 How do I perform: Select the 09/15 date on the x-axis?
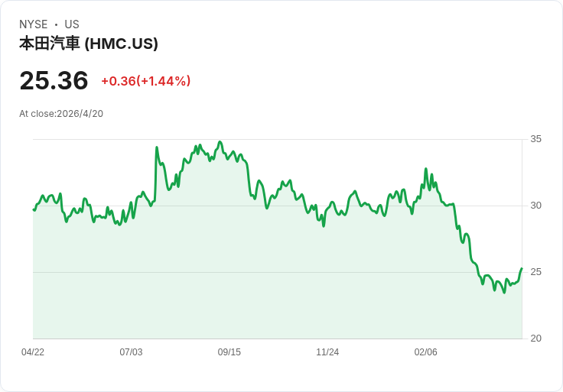click(x=229, y=352)
